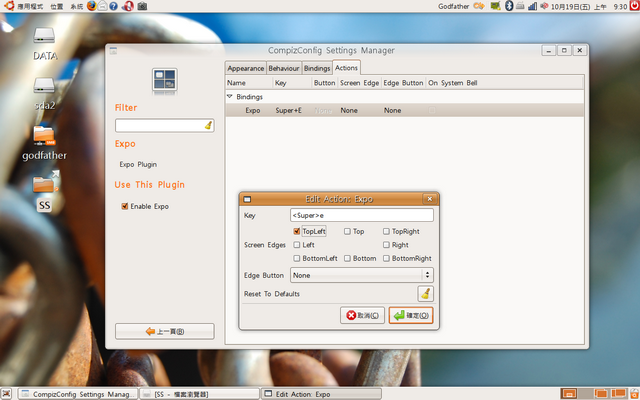Click the 上一頁 Back button
640x400 pixels.
(164, 331)
